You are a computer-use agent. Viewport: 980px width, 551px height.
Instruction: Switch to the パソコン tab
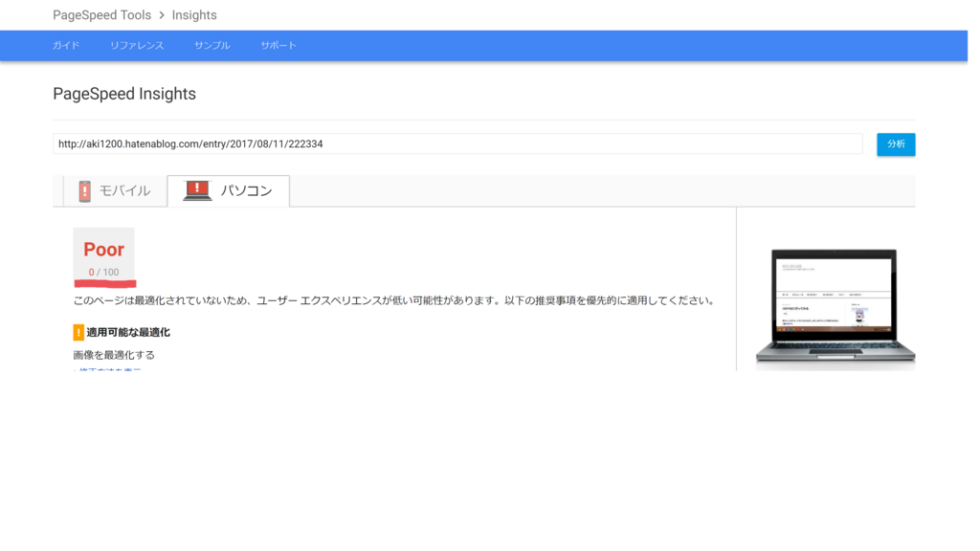pyautogui.click(x=229, y=190)
